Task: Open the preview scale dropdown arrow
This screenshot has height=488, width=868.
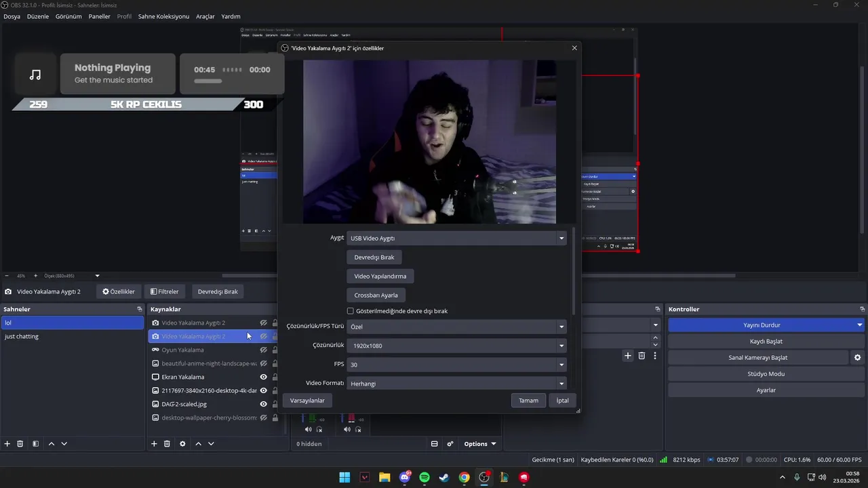Action: tap(97, 276)
